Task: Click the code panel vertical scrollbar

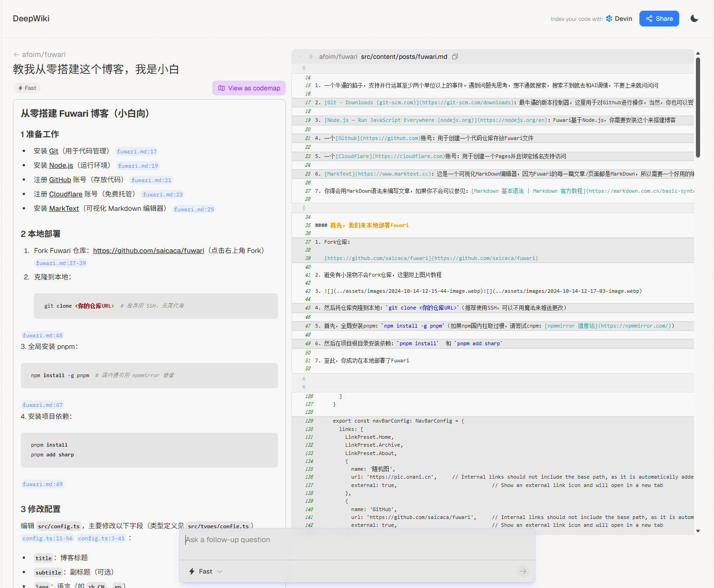Action: point(698,107)
